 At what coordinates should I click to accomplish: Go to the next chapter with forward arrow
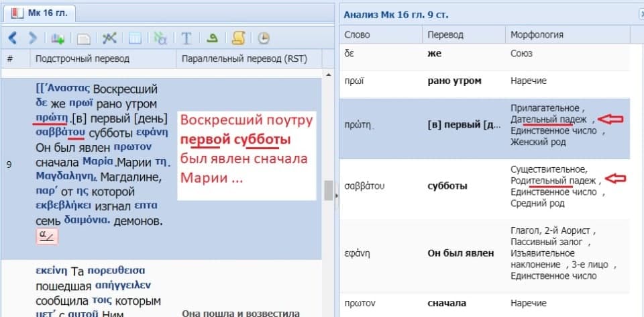point(32,38)
